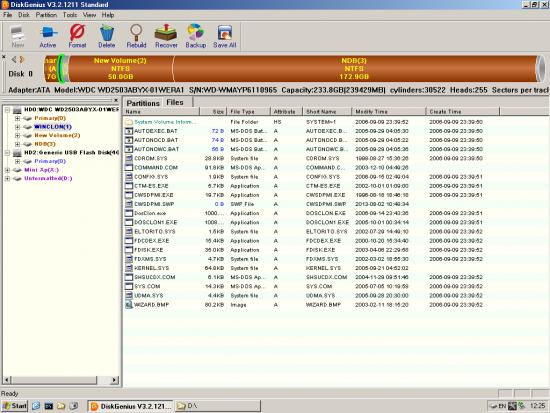Image resolution: width=550 pixels, height=413 pixels.
Task: Click the Save All toolbar icon
Action: [224, 36]
